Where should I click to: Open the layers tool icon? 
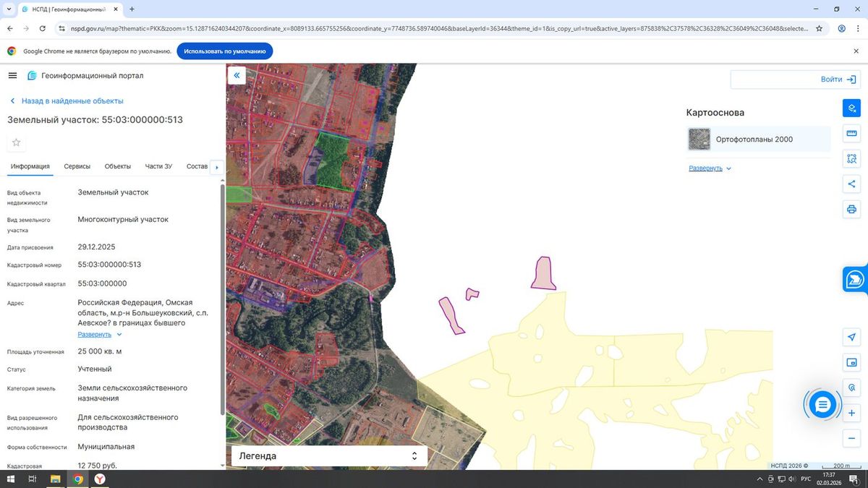tap(851, 108)
